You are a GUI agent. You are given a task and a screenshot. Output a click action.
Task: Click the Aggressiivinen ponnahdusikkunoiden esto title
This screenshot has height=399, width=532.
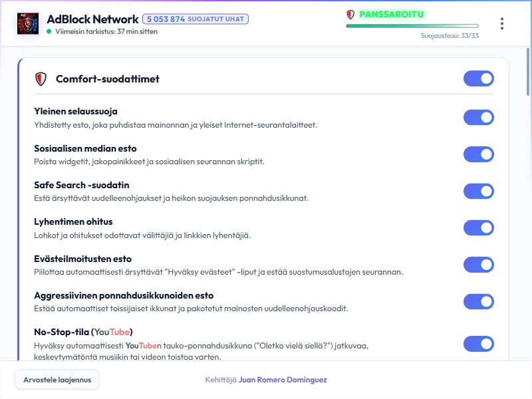[124, 295]
